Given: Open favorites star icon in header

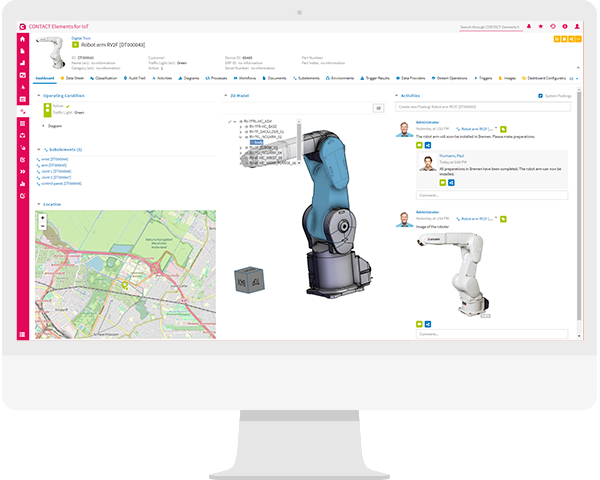Looking at the screenshot, I should pyautogui.click(x=541, y=26).
